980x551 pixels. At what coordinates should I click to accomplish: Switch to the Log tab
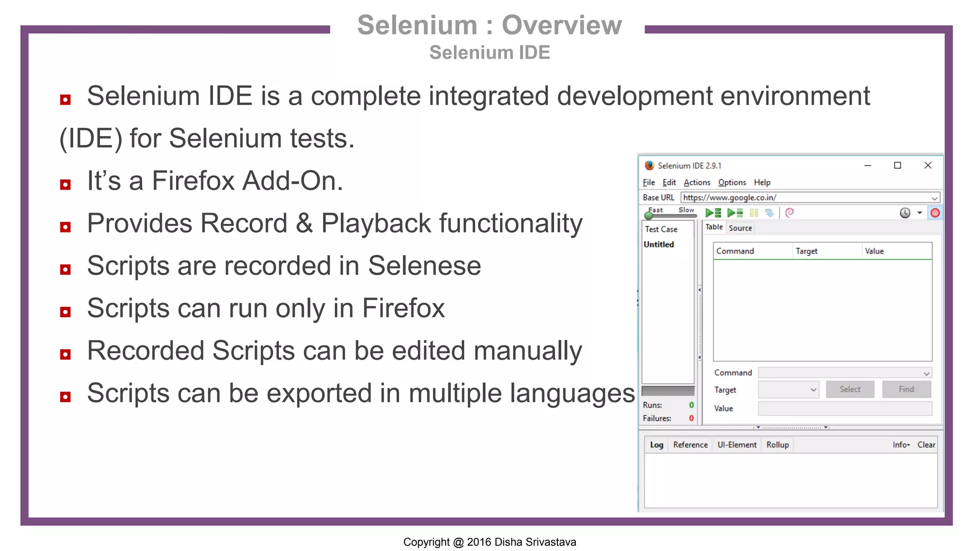(x=657, y=445)
